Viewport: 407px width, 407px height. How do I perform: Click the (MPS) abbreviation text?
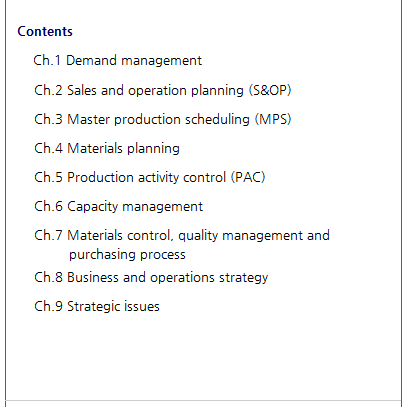tap(273, 119)
